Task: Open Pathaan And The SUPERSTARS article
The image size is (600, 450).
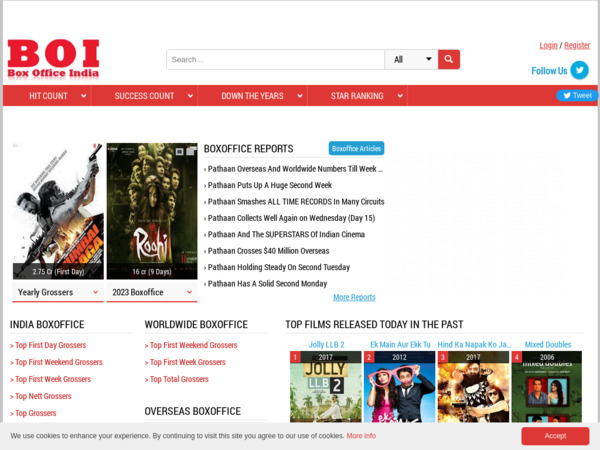Action: click(x=286, y=235)
